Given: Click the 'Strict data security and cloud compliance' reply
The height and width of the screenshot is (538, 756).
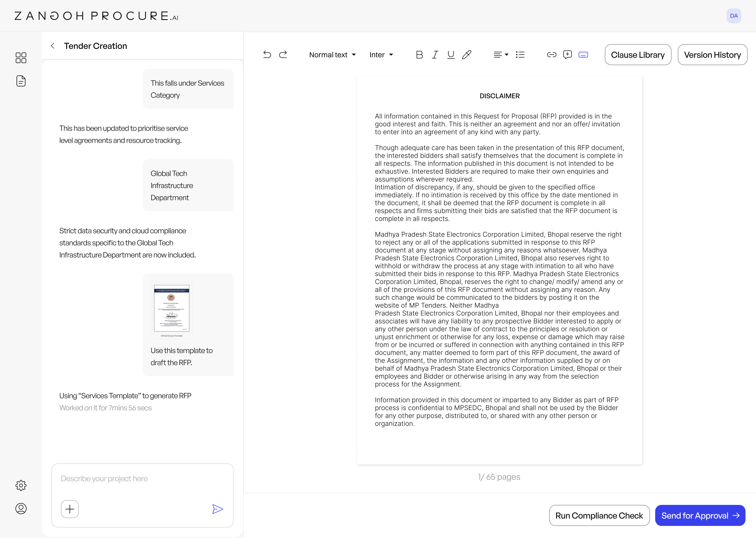Looking at the screenshot, I should point(127,243).
